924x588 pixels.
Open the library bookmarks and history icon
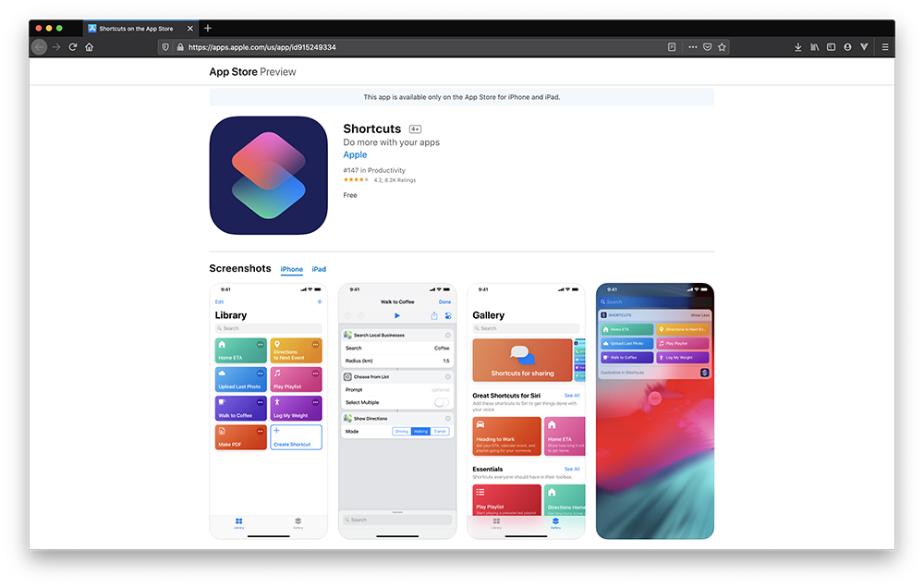click(814, 47)
